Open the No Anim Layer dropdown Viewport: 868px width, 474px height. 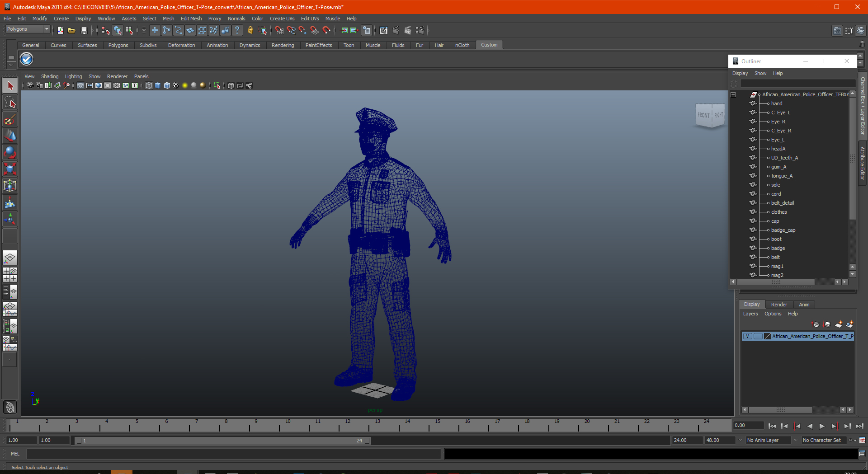point(768,440)
